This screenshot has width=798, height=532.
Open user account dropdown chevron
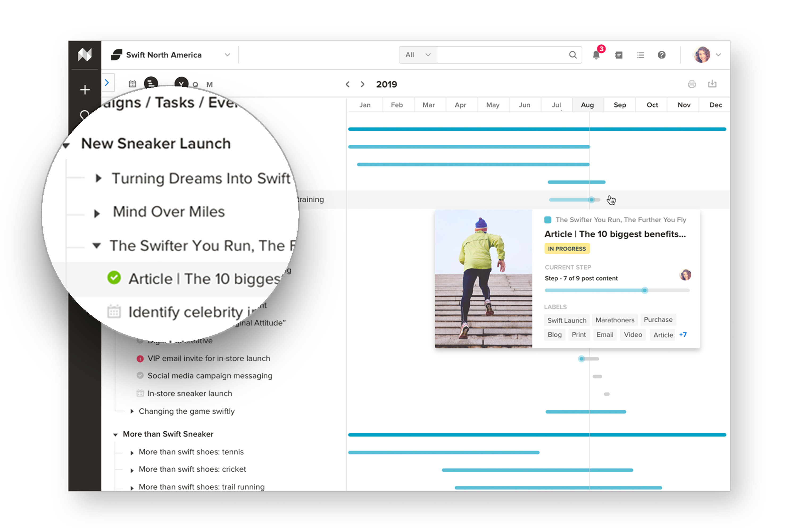pos(718,55)
